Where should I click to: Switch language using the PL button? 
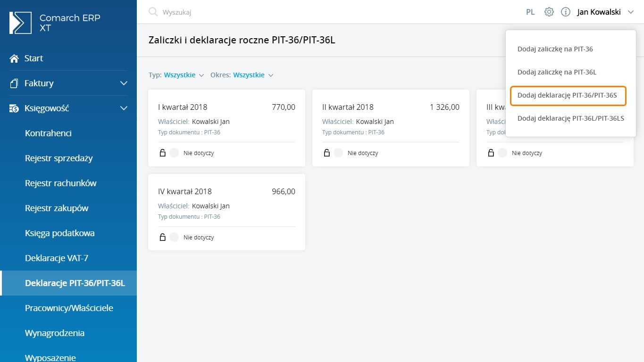click(530, 12)
